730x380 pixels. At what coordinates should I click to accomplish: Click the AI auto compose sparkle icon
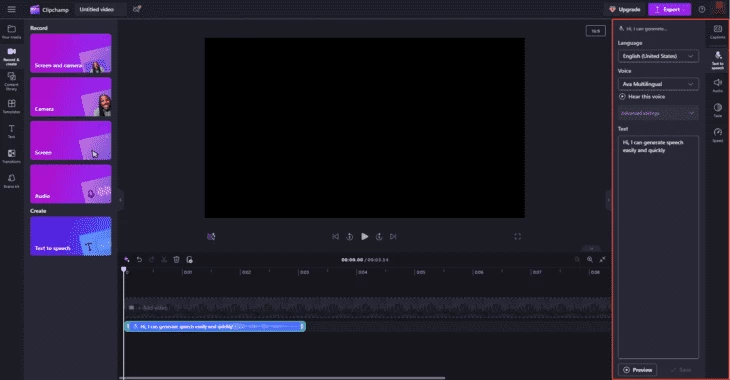127,259
